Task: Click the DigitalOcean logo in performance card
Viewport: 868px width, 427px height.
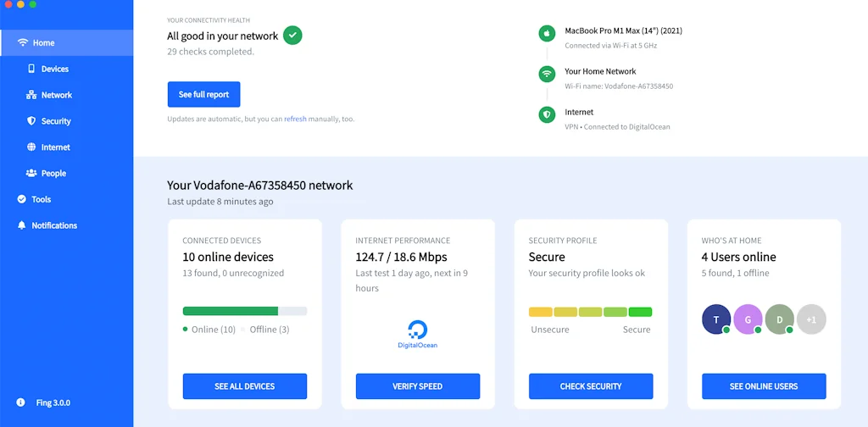Action: (x=417, y=334)
